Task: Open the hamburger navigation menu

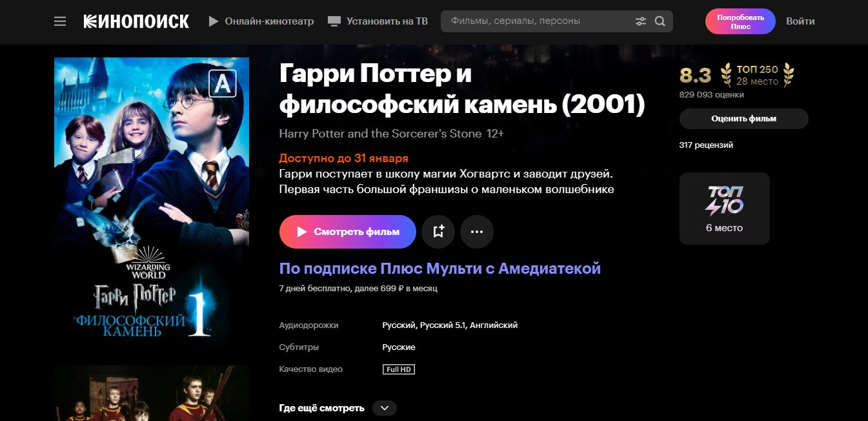Action: pos(60,21)
